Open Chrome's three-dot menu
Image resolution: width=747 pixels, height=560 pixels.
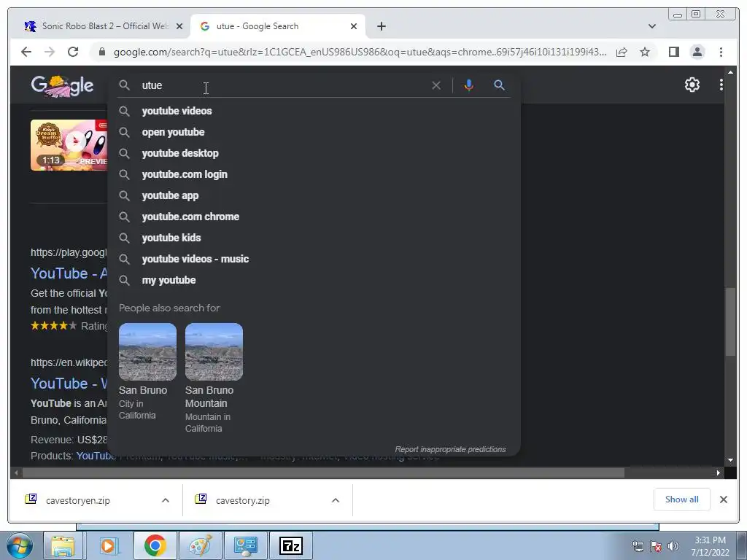click(721, 52)
